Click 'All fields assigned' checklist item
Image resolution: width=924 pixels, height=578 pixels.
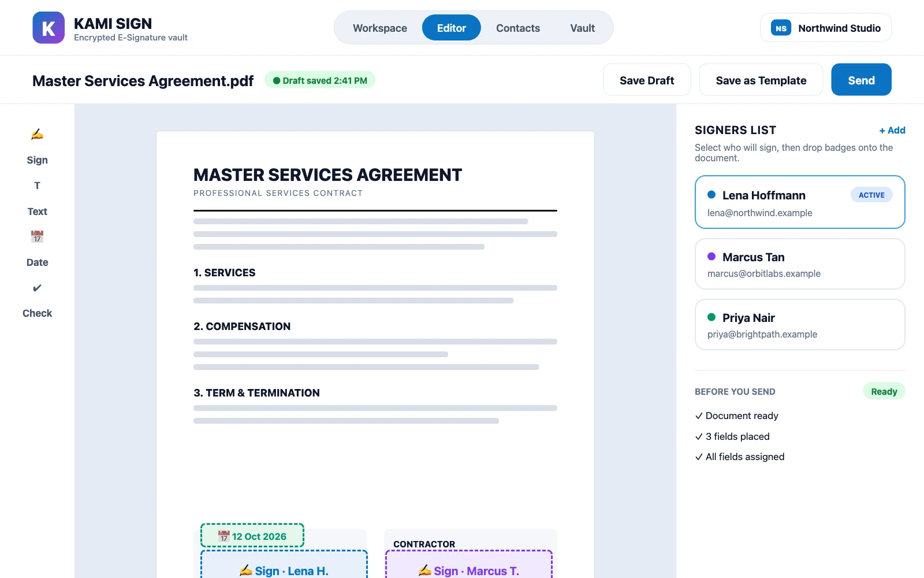740,457
